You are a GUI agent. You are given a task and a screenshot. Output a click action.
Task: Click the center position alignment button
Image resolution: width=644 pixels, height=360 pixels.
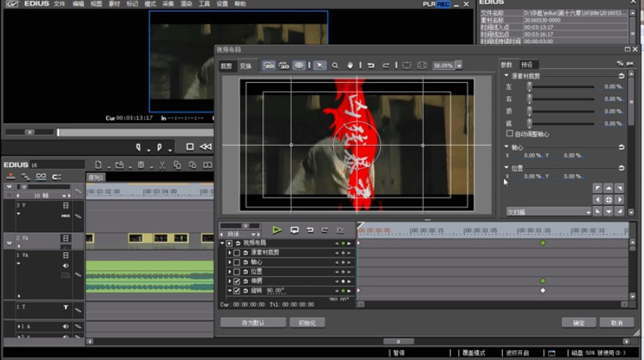click(x=608, y=200)
